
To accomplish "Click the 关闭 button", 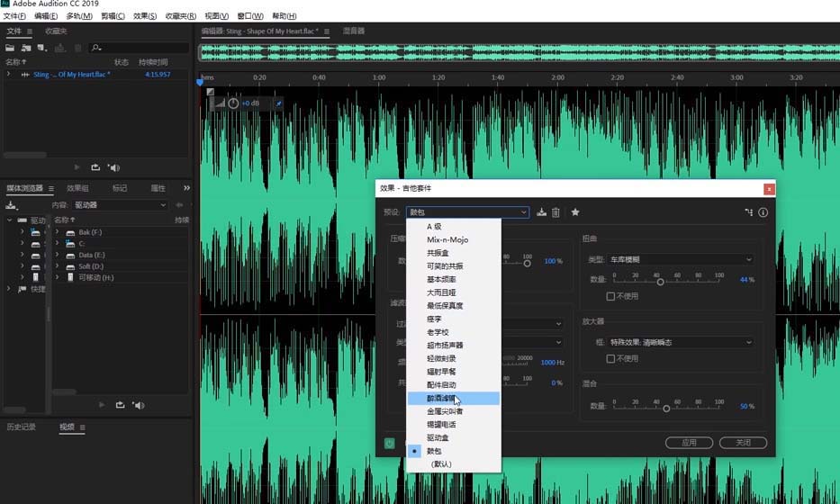I will click(743, 443).
